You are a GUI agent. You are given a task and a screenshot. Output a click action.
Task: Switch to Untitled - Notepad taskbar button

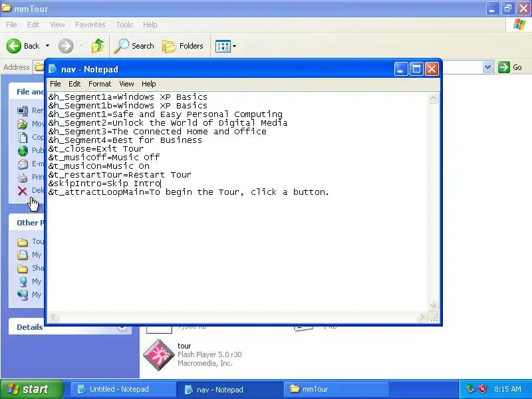[122, 389]
